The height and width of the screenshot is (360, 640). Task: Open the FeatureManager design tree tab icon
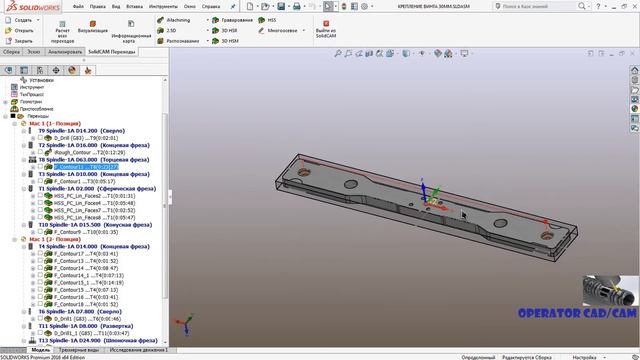coord(9,70)
